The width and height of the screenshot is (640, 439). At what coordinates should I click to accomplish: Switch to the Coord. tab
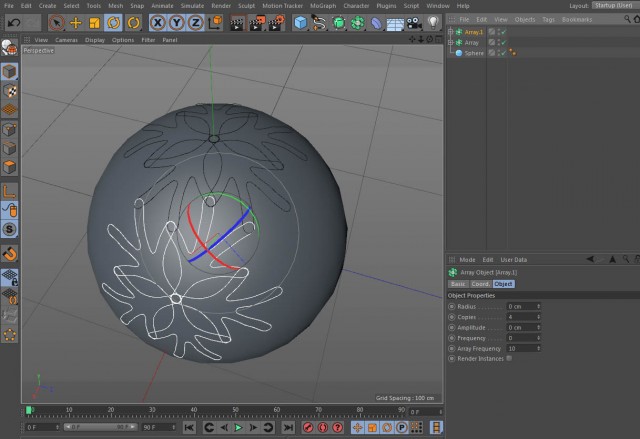pos(480,284)
